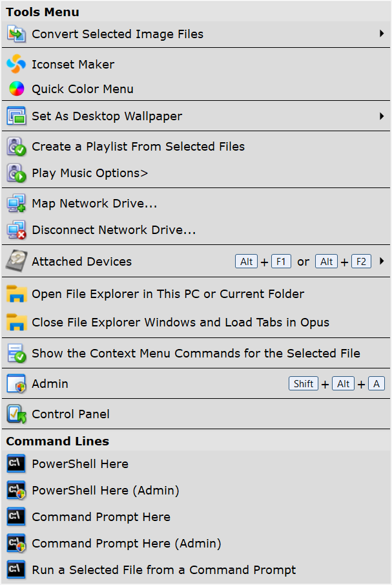392x585 pixels.
Task: Click the Control Panel icon
Action: coord(16,414)
